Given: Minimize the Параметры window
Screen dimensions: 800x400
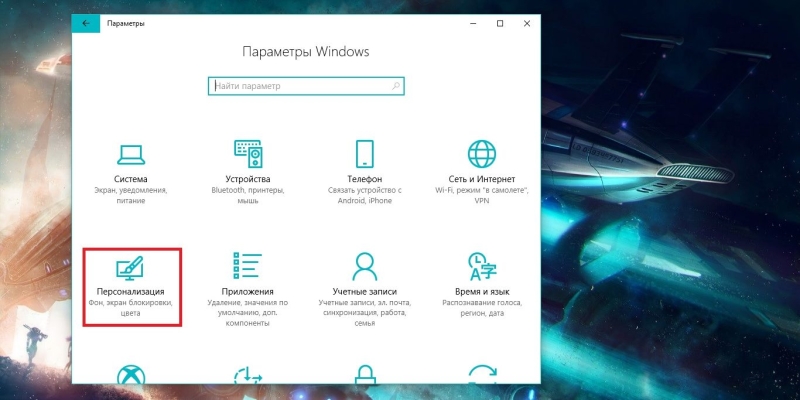Looking at the screenshot, I should point(473,23).
